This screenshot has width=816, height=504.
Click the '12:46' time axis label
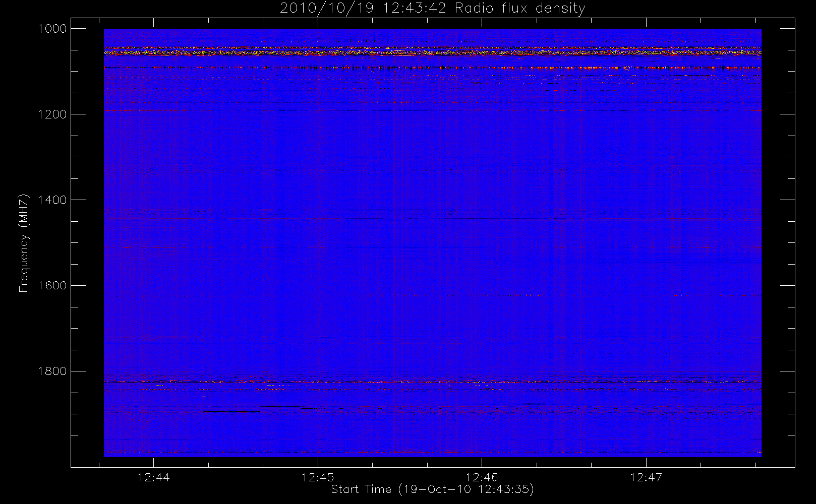(482, 477)
